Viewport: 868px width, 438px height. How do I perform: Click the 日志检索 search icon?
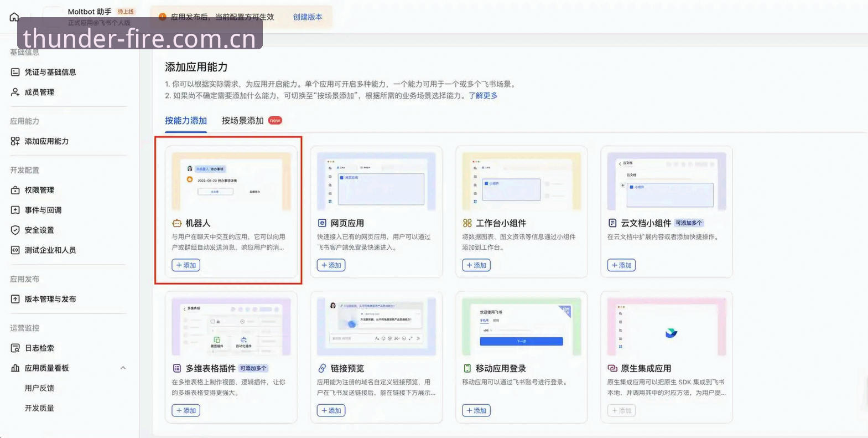pos(15,348)
